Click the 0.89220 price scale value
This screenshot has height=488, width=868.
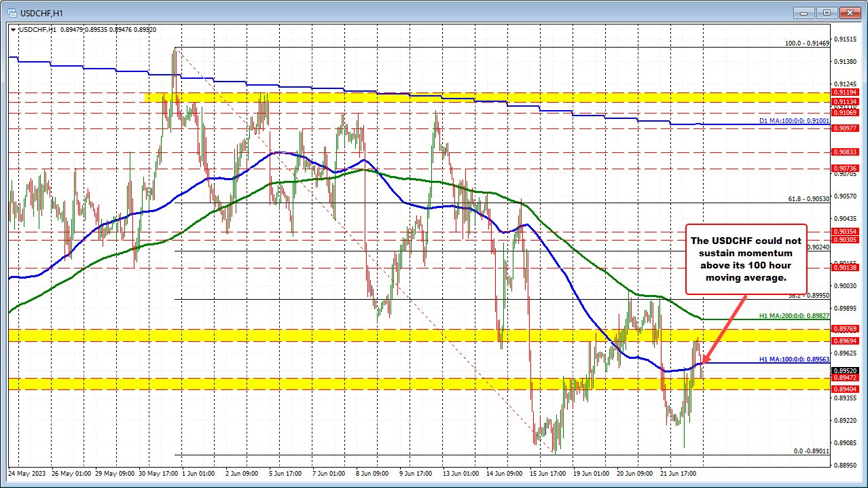coord(846,421)
